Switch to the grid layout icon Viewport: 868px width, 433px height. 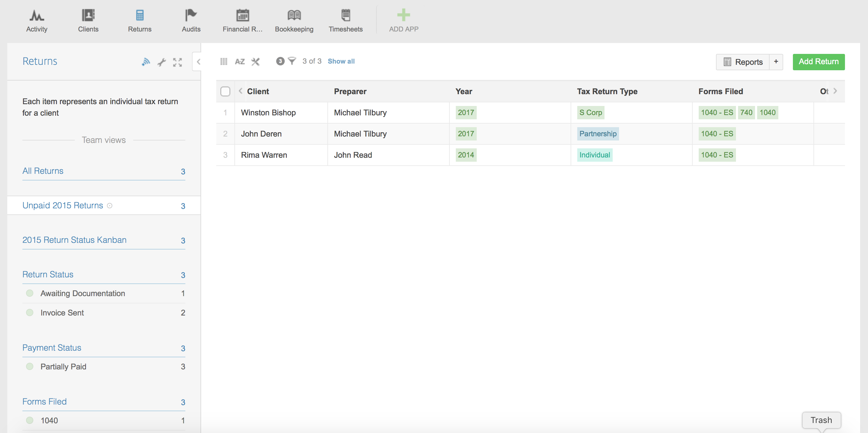point(224,61)
